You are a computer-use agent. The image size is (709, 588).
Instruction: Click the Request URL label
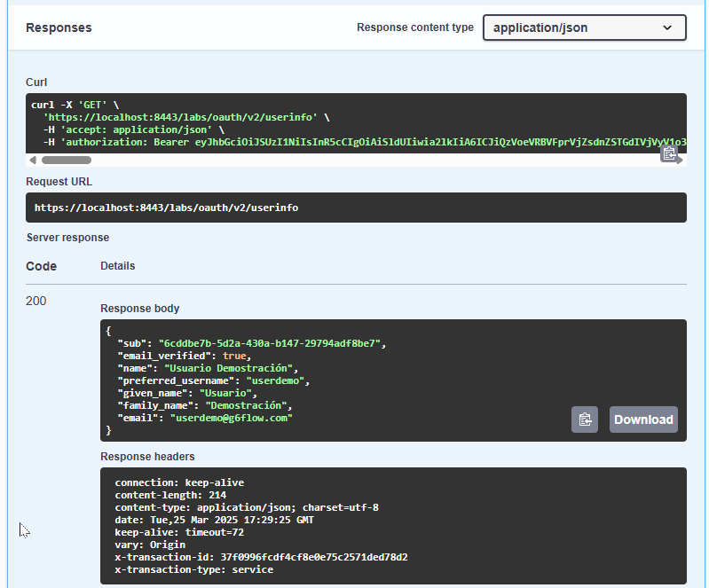pos(59,182)
